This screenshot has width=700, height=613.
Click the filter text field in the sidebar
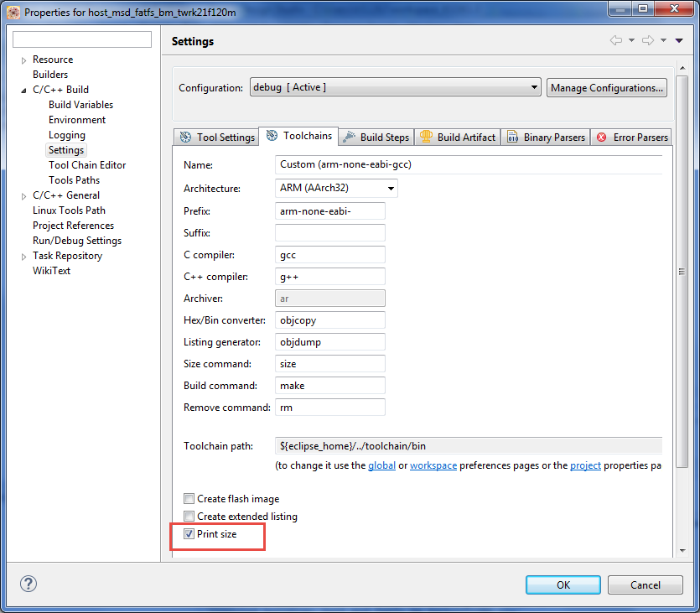(x=82, y=39)
